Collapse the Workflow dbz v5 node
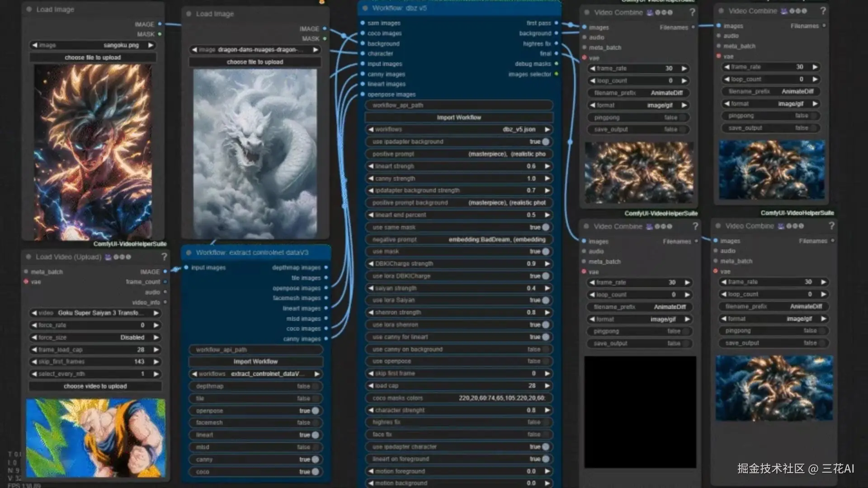The width and height of the screenshot is (868, 488). tap(365, 8)
